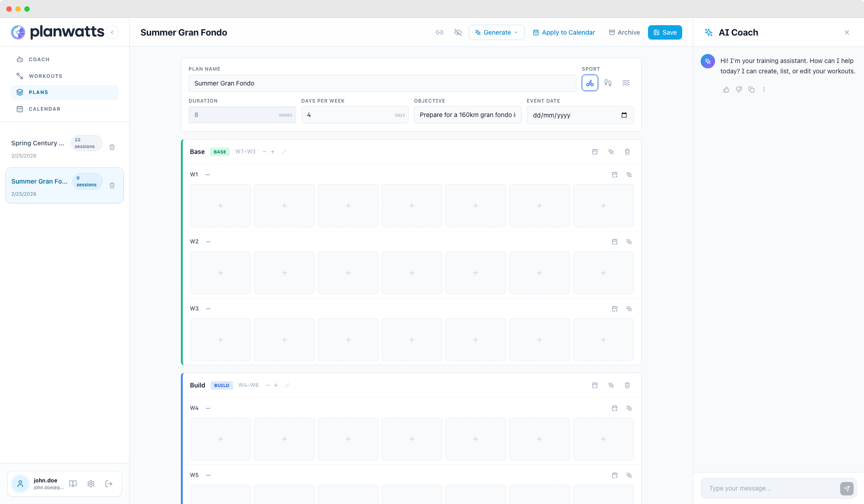Go to Workouts in sidebar
Screen dimensions: 864x504
click(64, 76)
